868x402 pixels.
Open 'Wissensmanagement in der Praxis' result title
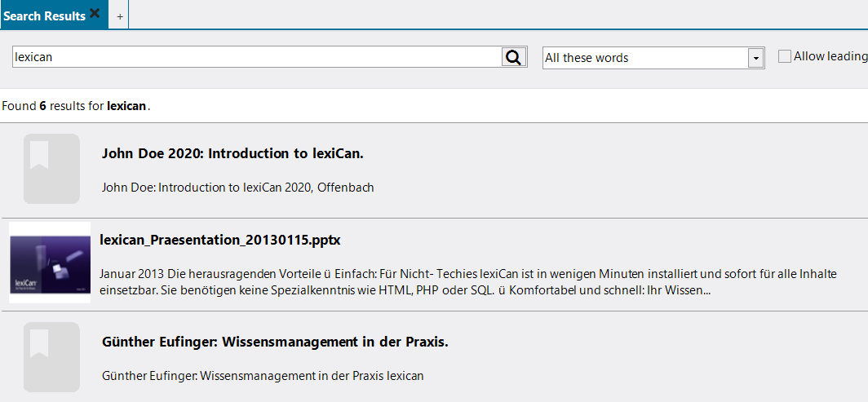(x=275, y=342)
